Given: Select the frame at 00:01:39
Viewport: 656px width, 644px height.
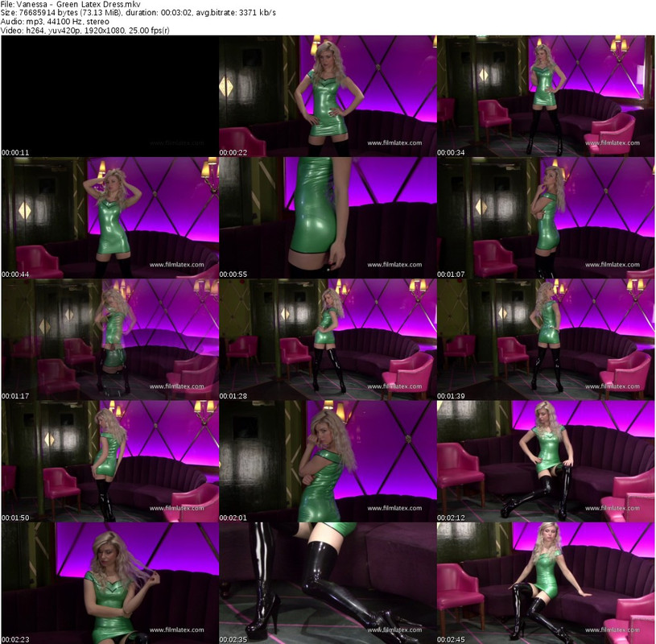Looking at the screenshot, I should tap(546, 340).
